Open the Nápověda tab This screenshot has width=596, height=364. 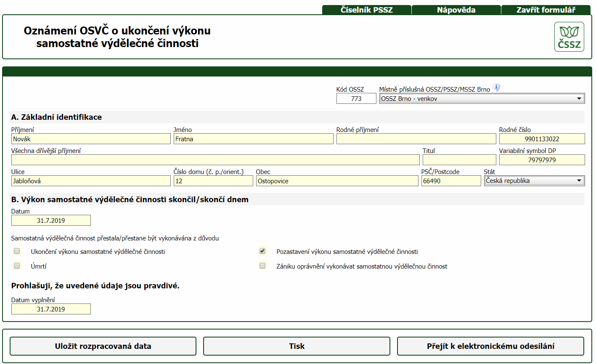456,10
